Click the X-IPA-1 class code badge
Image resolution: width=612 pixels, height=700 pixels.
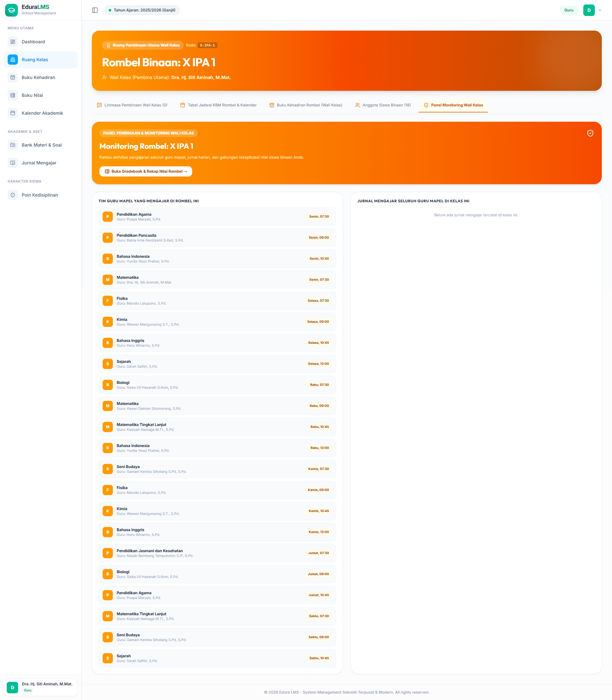pyautogui.click(x=207, y=45)
